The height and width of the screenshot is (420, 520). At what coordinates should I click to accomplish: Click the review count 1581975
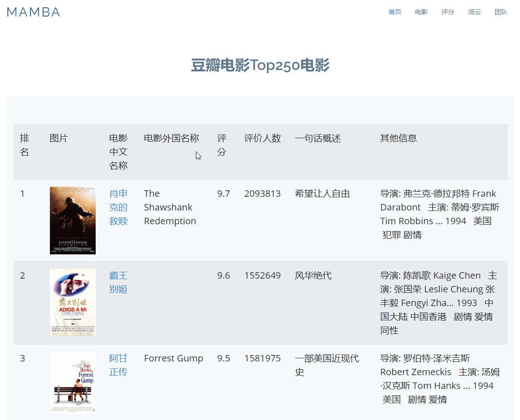coord(262,358)
